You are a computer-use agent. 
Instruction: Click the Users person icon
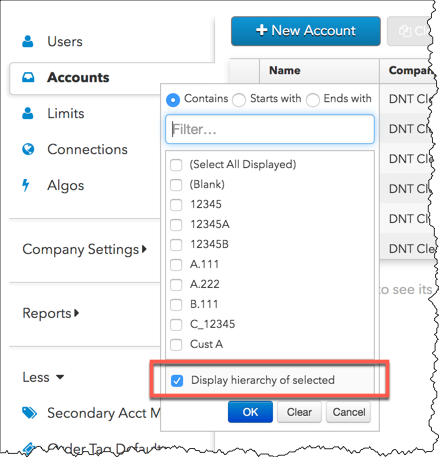[x=28, y=41]
